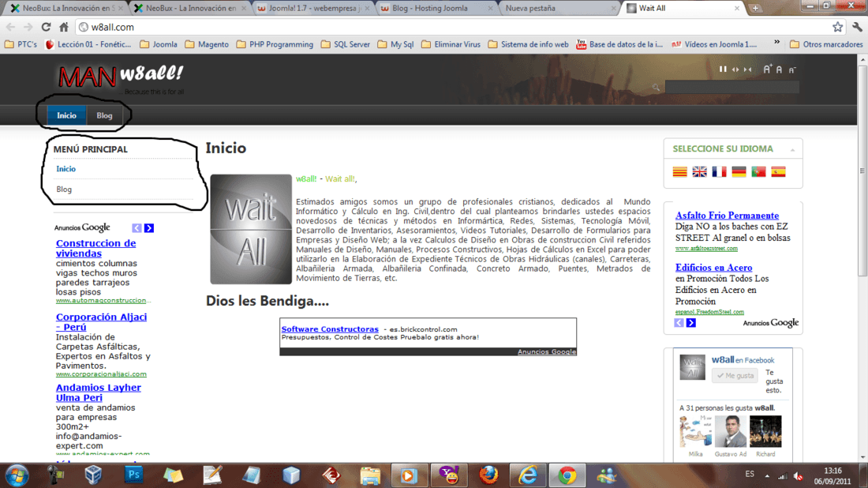Click Richard profile thumbnail
This screenshot has height=488, width=868.
765,431
